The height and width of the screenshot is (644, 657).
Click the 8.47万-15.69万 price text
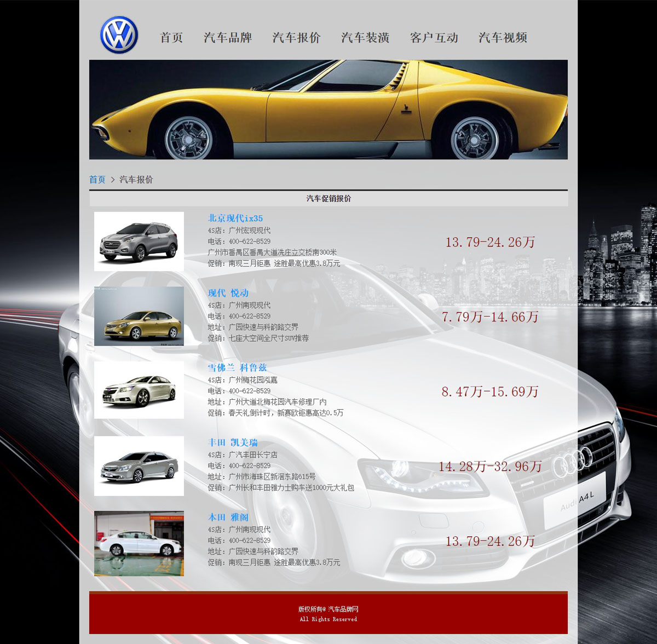pyautogui.click(x=490, y=392)
